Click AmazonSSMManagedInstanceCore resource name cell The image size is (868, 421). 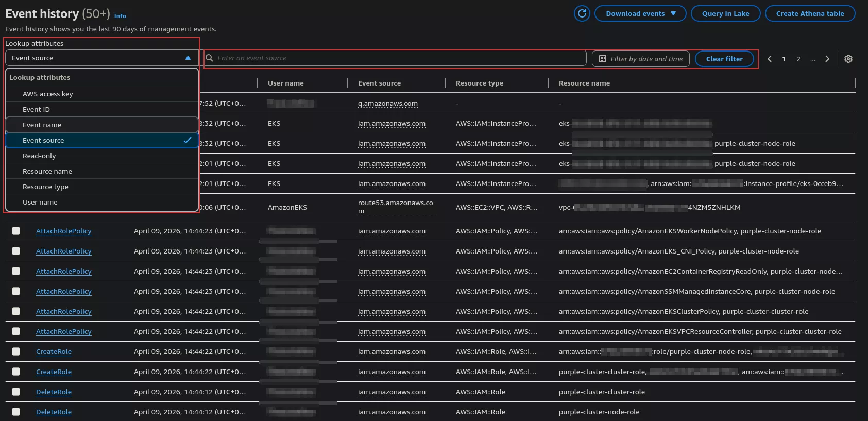coord(697,291)
